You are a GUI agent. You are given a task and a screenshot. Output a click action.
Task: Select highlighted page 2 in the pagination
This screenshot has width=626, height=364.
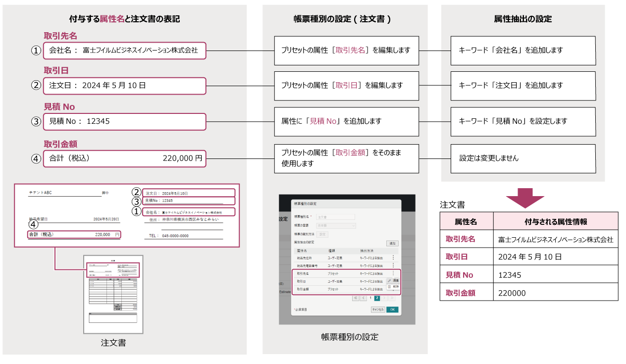377,298
